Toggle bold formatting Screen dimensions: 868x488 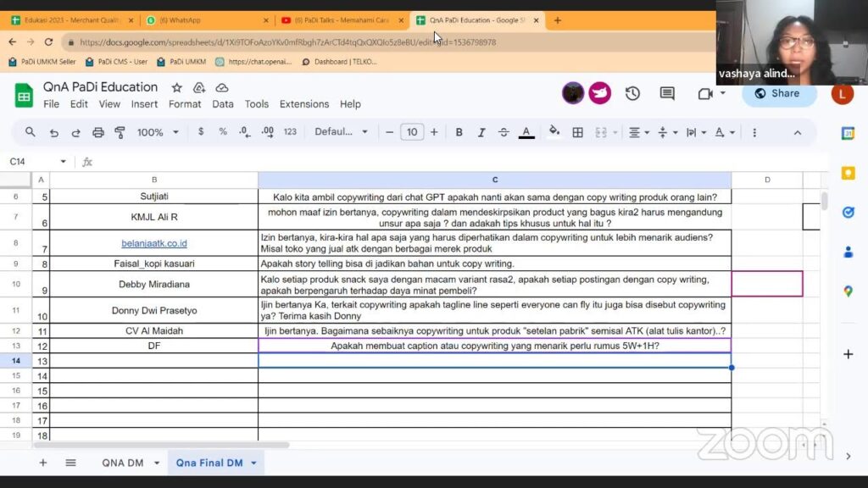(x=459, y=132)
